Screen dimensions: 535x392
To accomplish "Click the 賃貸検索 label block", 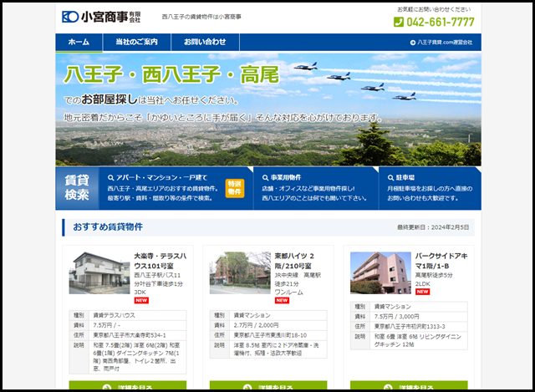I will pos(77,188).
